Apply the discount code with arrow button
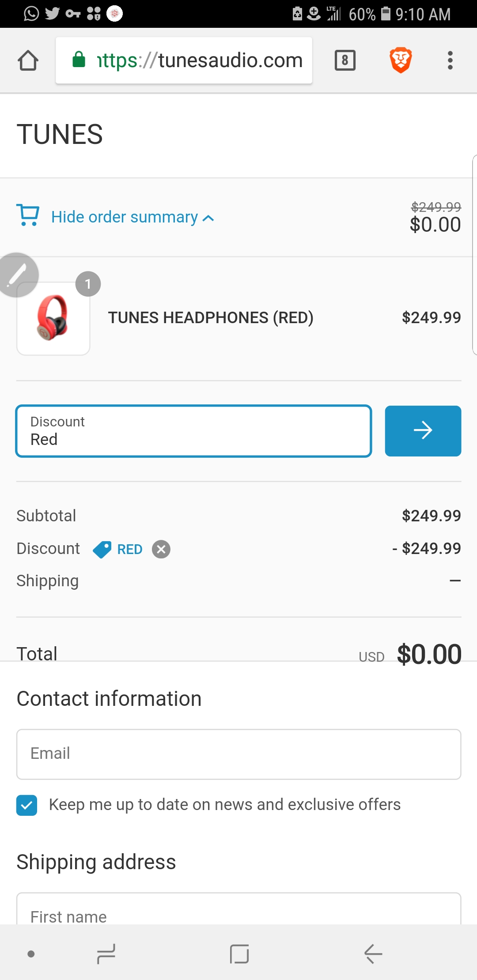Screen dimensions: 477x980 [x=423, y=431]
